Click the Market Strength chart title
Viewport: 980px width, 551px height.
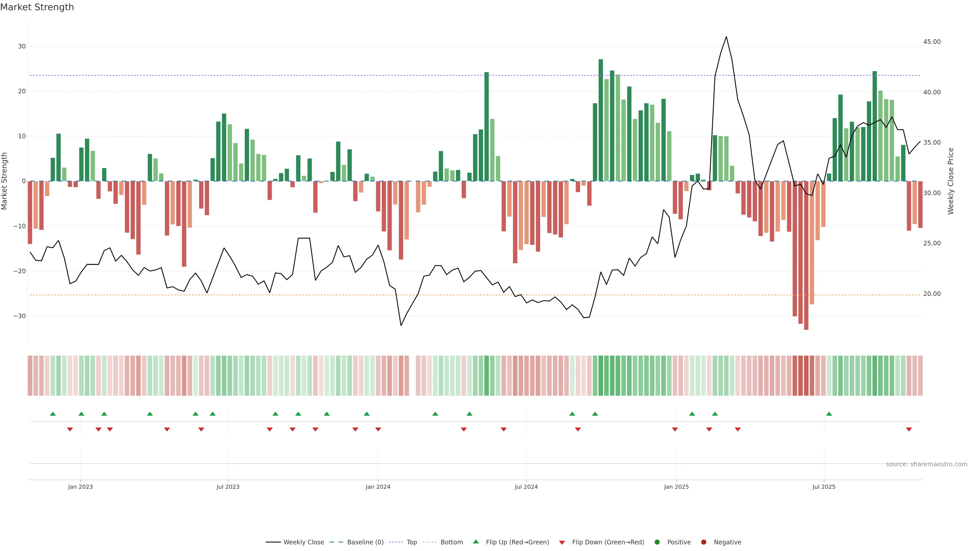[37, 7]
